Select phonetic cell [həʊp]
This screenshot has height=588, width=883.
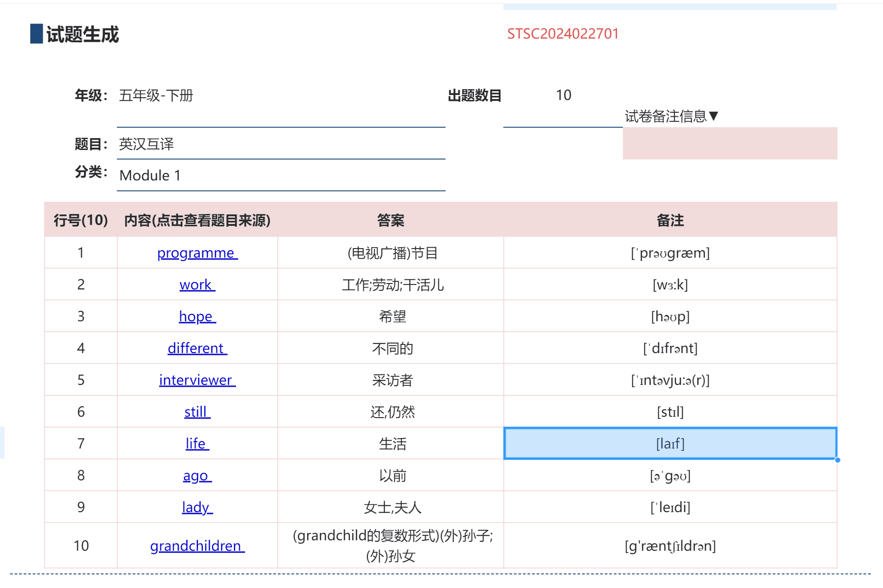(x=670, y=316)
